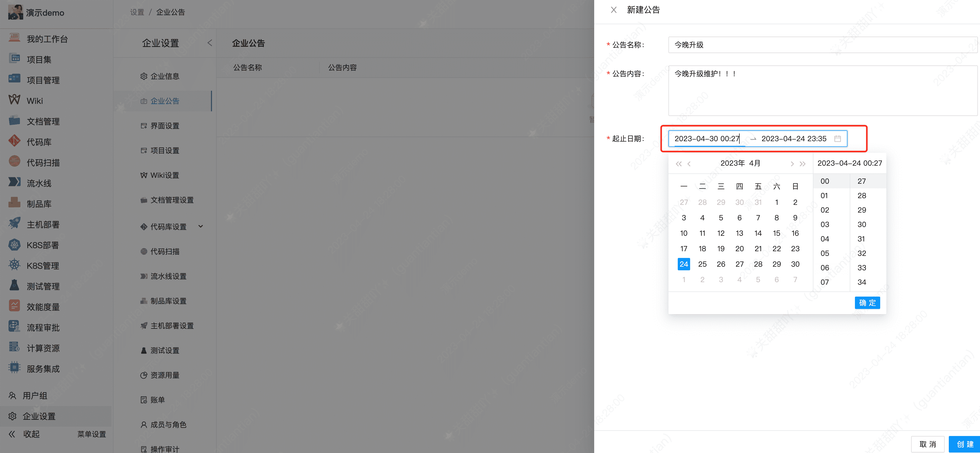Viewport: 980px width, 453px height.
Task: Click the 公告名称 input field
Action: pos(822,45)
